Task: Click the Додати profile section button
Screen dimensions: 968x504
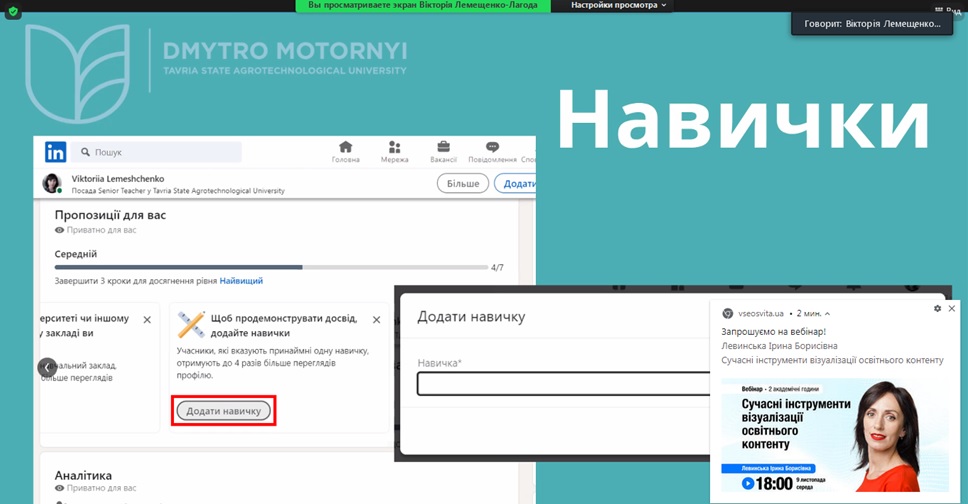Action: pyautogui.click(x=515, y=183)
